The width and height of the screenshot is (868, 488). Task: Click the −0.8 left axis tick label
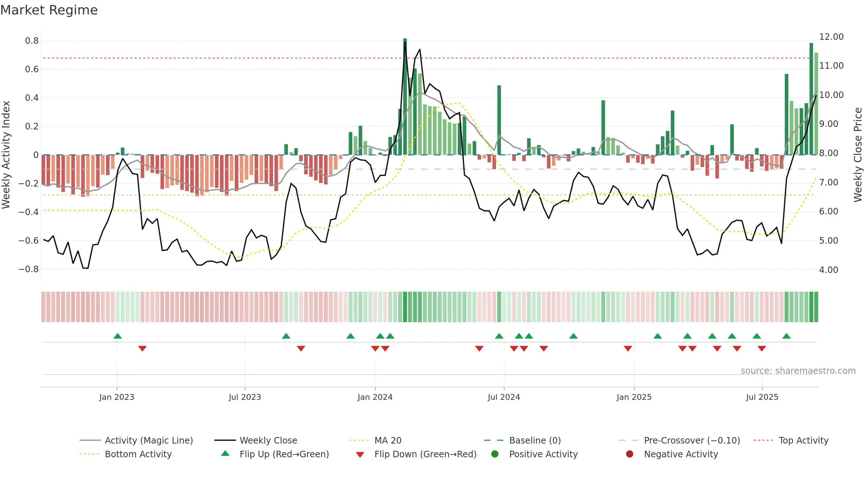(x=29, y=269)
